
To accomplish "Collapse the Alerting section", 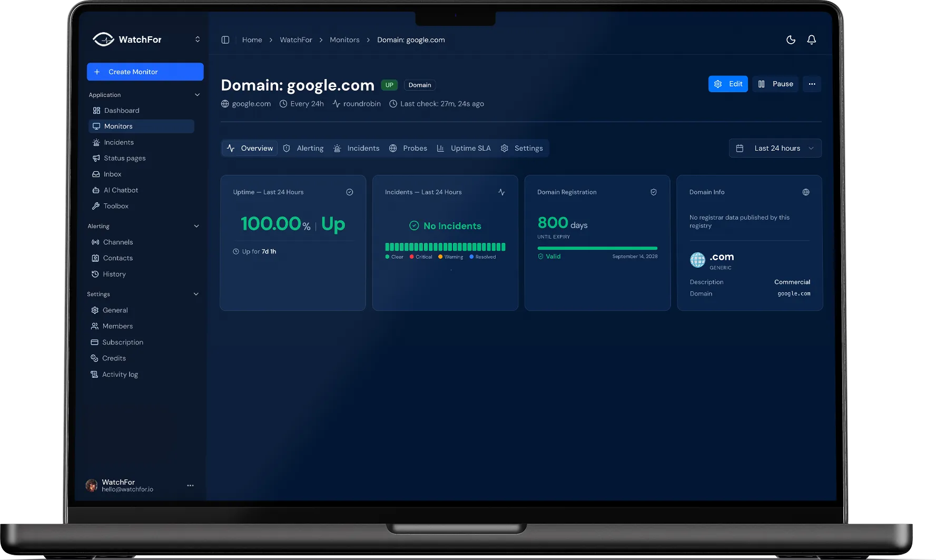I will [196, 226].
